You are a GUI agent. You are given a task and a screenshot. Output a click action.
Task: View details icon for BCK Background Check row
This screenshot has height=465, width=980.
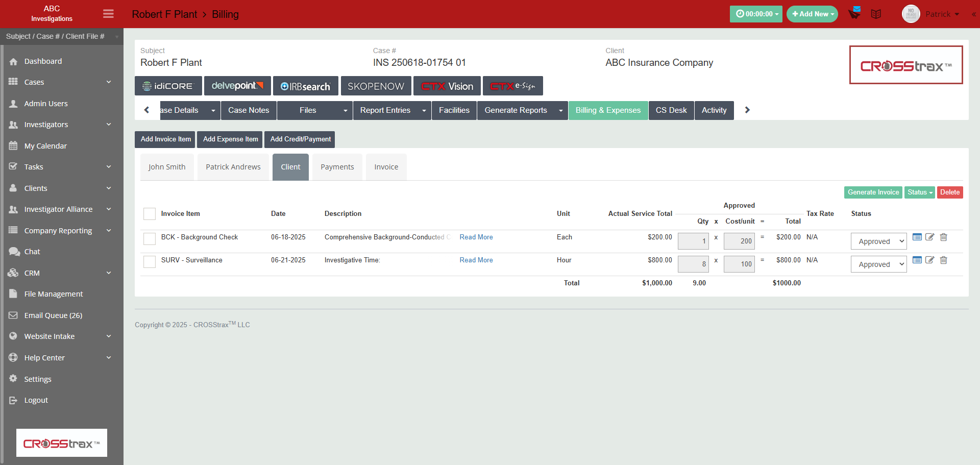pos(917,237)
